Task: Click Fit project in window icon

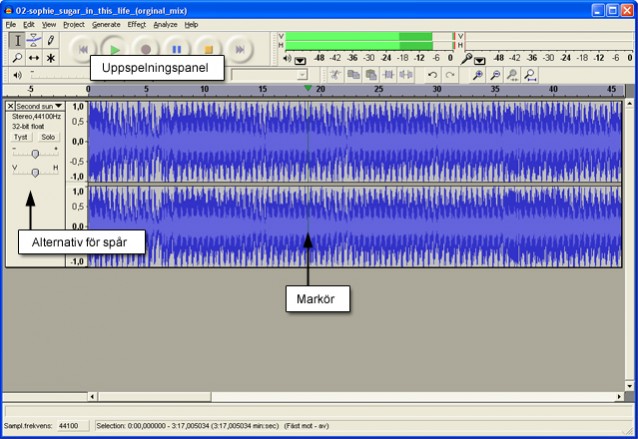Action: (x=530, y=75)
